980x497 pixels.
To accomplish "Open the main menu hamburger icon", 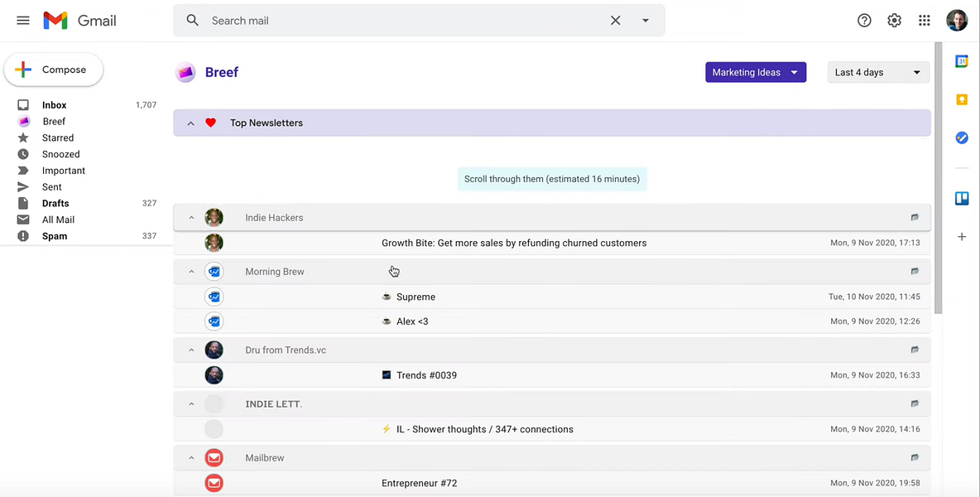I will [x=23, y=21].
